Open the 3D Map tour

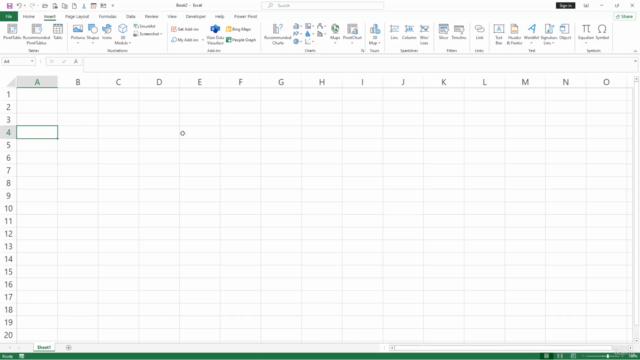[x=374, y=34]
